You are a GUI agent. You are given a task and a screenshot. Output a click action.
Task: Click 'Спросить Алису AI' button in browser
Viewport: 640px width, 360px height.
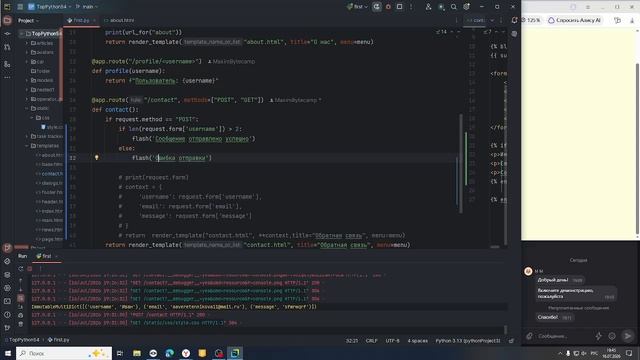click(575, 20)
